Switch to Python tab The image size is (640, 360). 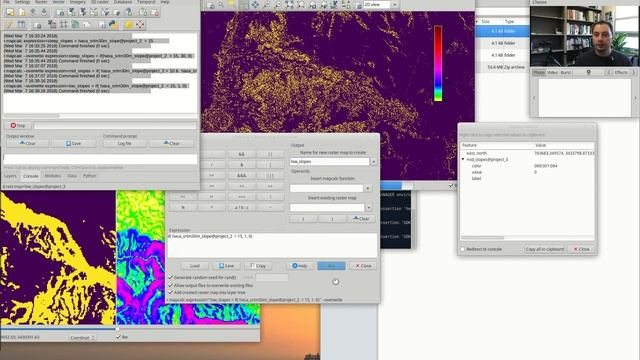coord(89,176)
